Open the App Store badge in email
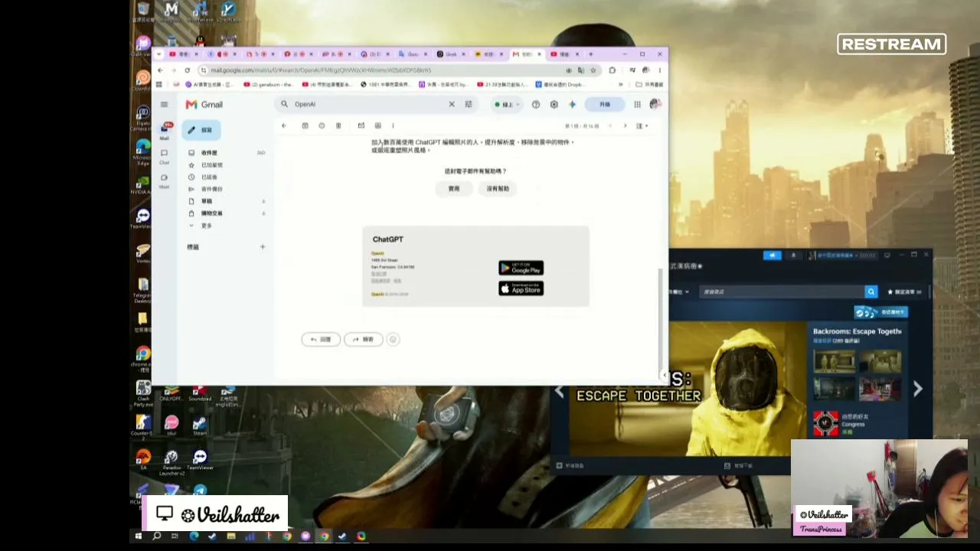 521,289
